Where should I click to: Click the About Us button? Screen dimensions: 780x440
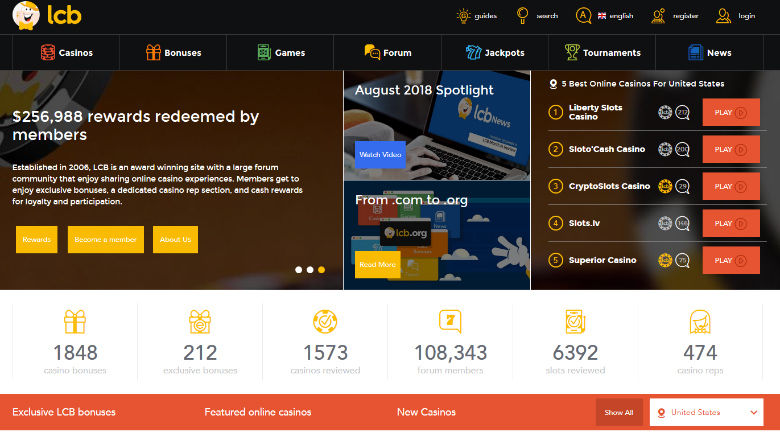(x=175, y=240)
